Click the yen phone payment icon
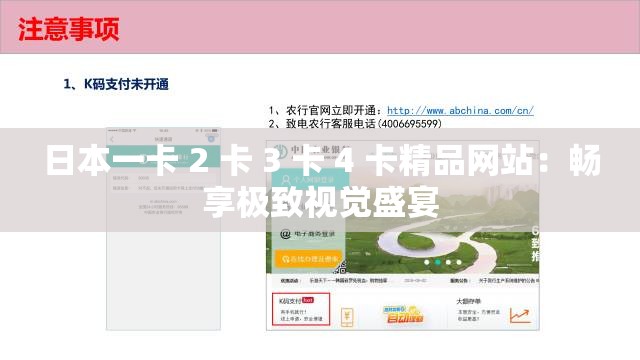640x360 pixels. pyautogui.click(x=347, y=316)
